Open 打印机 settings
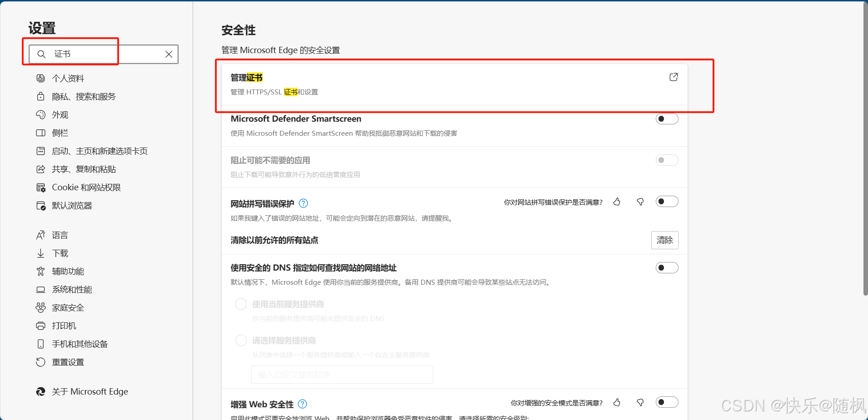The image size is (868, 420). (64, 326)
